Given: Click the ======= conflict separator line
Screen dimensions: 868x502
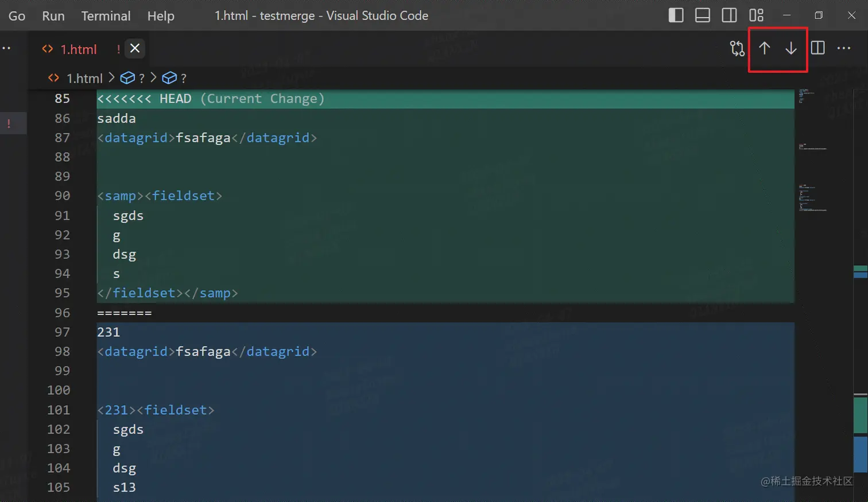Looking at the screenshot, I should 125,313.
